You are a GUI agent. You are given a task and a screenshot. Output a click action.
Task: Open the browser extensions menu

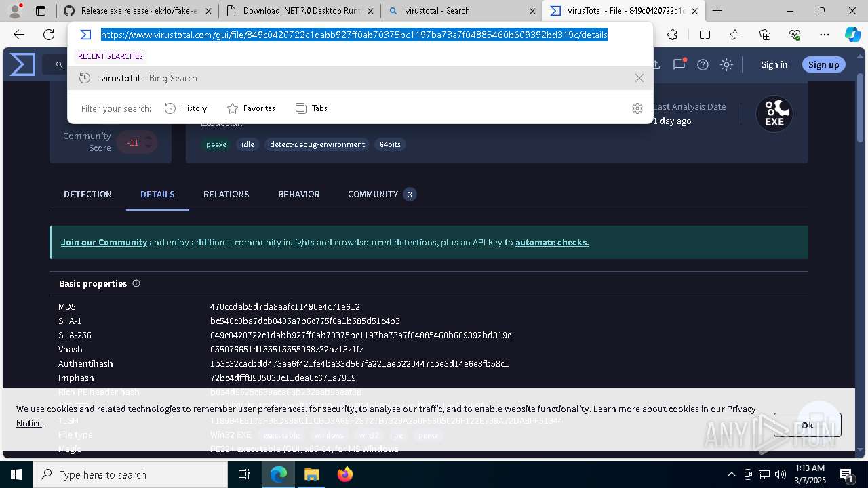coord(672,35)
